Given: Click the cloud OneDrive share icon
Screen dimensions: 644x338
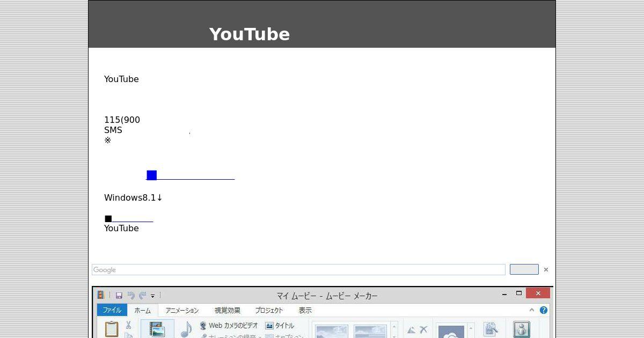Looking at the screenshot, I should [451, 332].
